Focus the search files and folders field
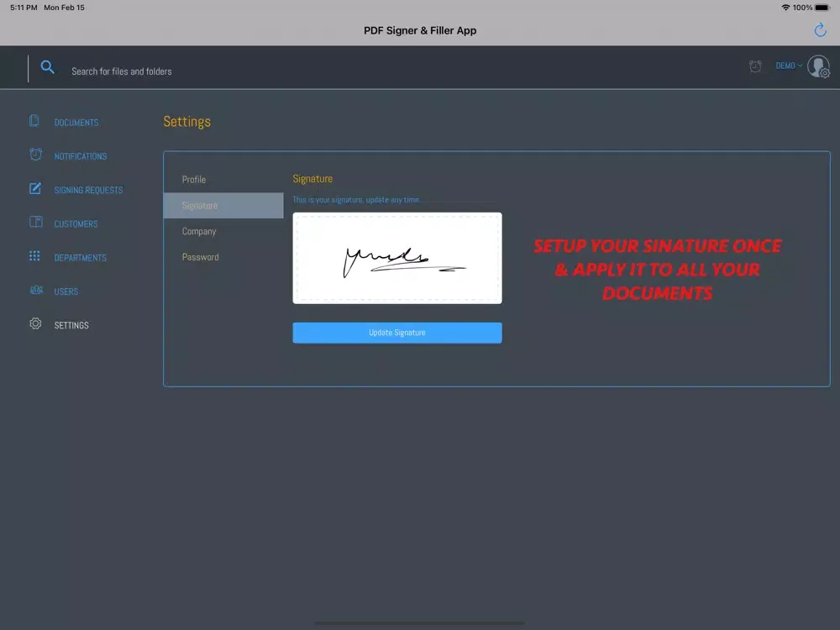840x630 pixels. (122, 71)
